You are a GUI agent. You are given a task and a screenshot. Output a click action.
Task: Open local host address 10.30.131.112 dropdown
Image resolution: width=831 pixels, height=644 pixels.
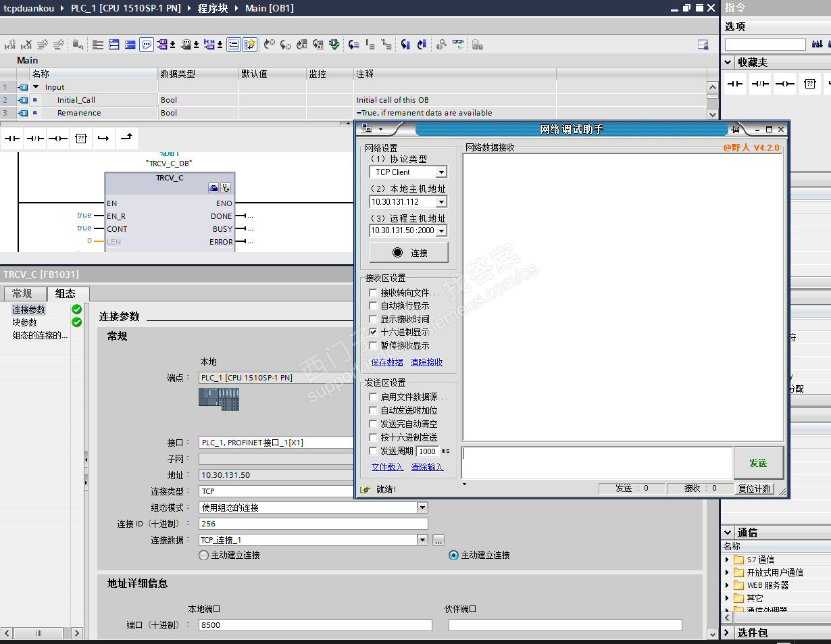(x=441, y=201)
